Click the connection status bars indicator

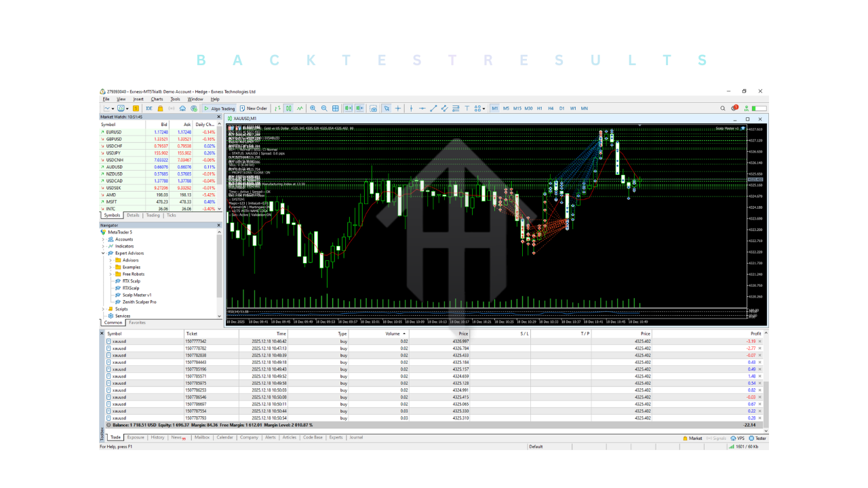click(731, 446)
